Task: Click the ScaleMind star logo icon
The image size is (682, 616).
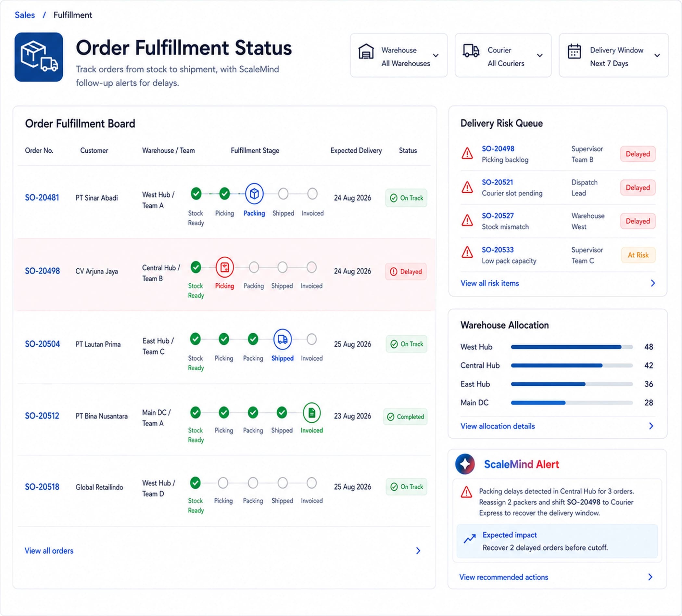Action: click(x=465, y=464)
